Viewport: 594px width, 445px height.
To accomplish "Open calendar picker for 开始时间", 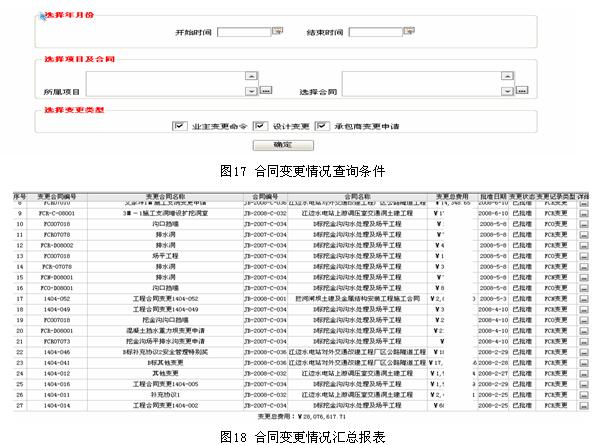I will point(277,31).
